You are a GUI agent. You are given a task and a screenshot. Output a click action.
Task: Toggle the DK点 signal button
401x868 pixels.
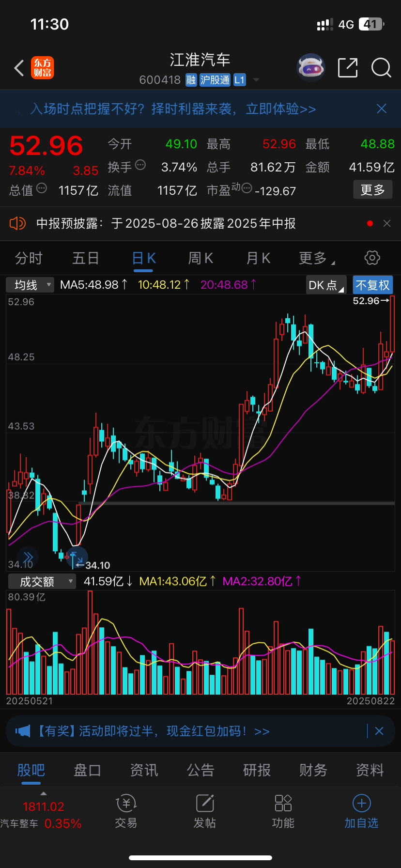click(326, 285)
